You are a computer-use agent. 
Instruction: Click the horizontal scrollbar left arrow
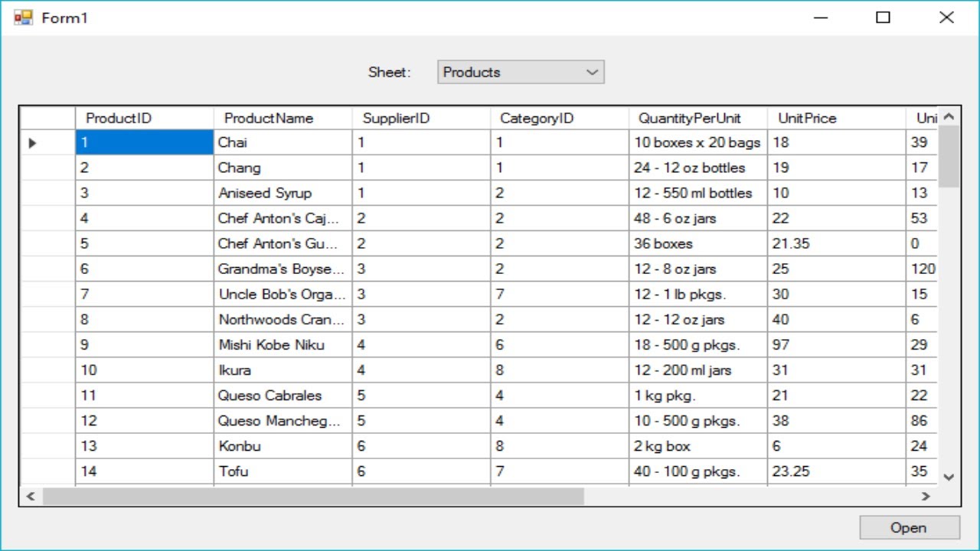tap(31, 496)
